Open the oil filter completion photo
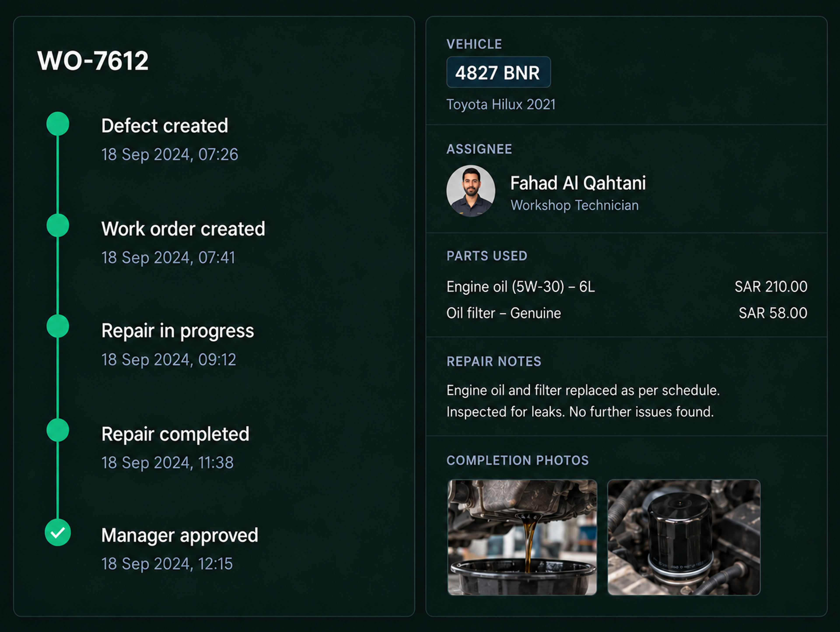Viewport: 840px width, 632px height. click(684, 537)
